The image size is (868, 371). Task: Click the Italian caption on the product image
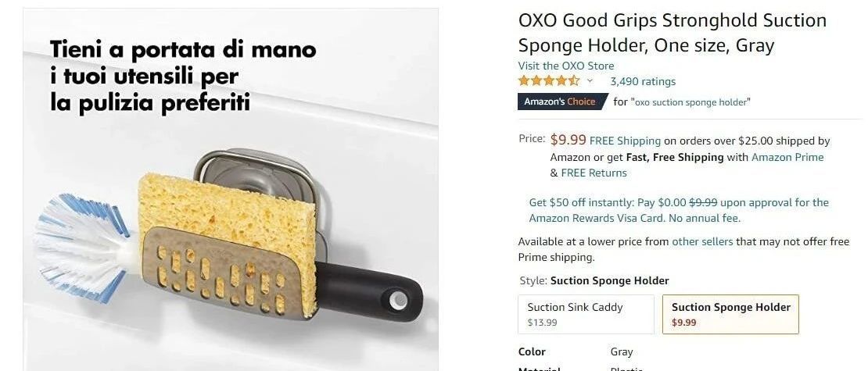[184, 76]
